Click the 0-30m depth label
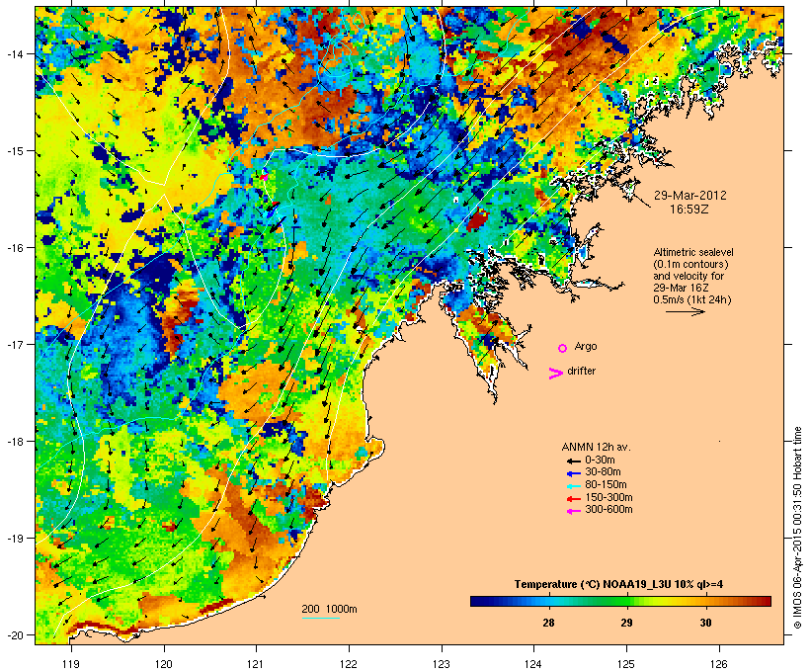Image resolution: width=810 pixels, height=672 pixels. coord(600,461)
